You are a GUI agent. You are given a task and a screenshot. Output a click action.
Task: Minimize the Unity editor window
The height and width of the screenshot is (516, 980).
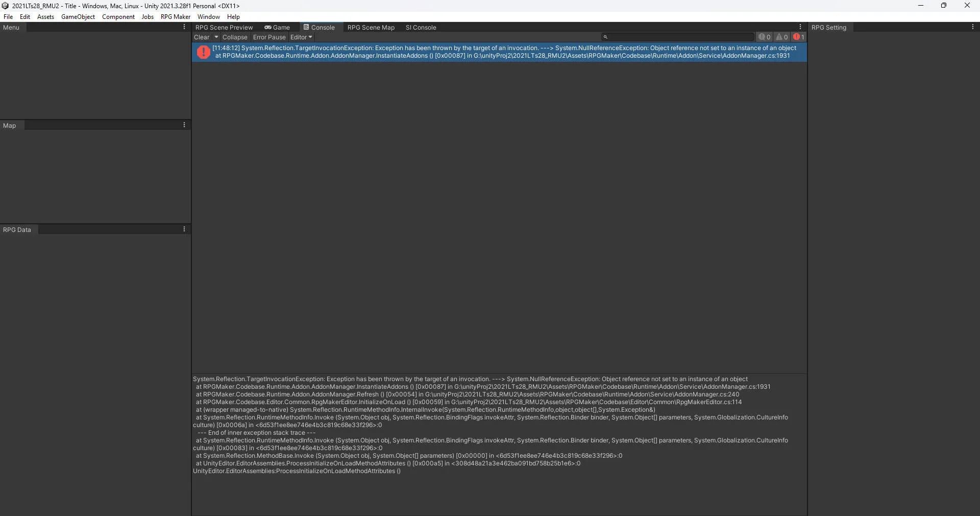pos(921,6)
